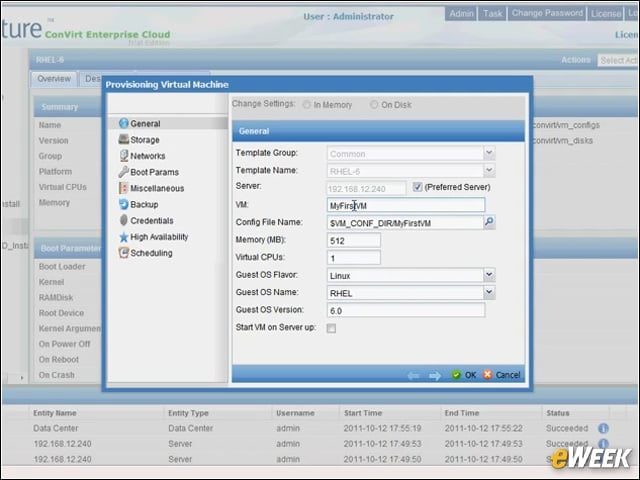Click the Entity Type column header
Screen dimensions: 640x480
[x=188, y=413]
